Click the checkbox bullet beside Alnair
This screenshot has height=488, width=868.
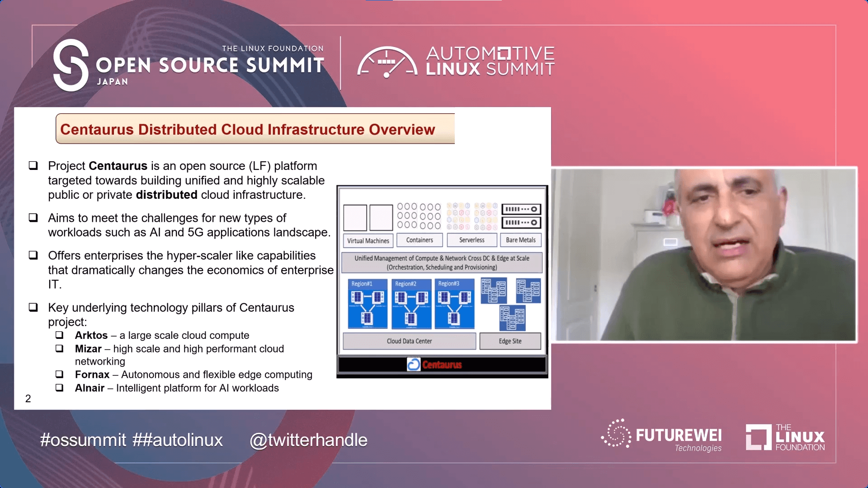pos(59,388)
